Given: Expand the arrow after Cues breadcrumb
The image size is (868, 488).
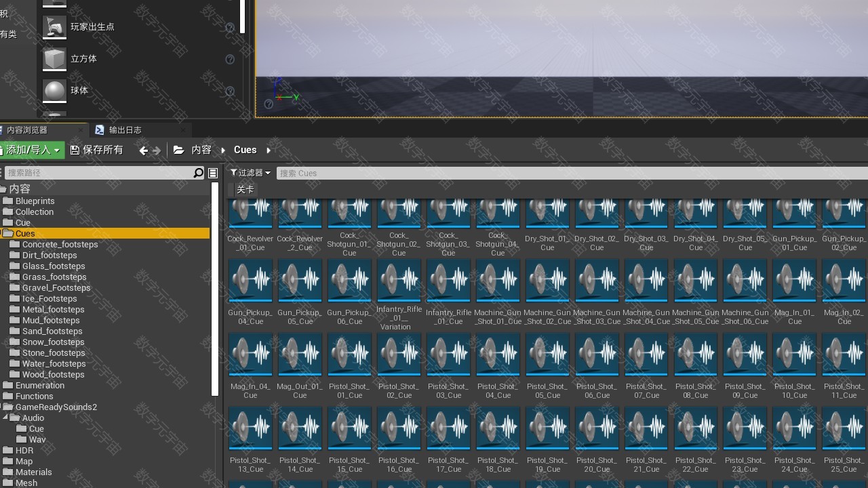Looking at the screenshot, I should click(x=269, y=150).
